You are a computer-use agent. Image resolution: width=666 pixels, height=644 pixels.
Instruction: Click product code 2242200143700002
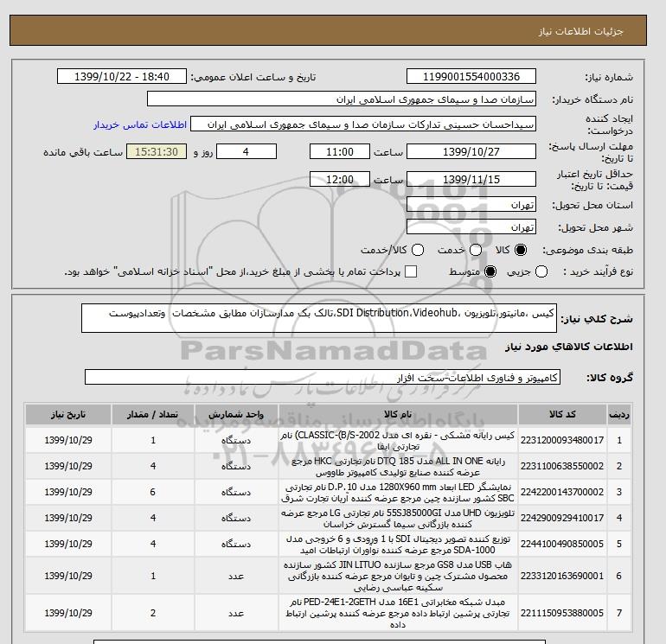(x=562, y=492)
